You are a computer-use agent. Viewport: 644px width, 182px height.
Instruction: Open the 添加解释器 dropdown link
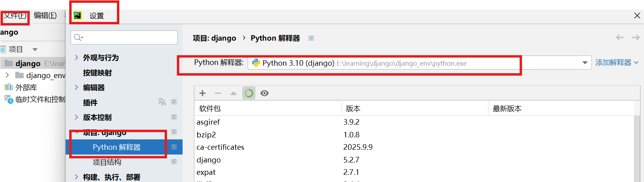coord(617,63)
